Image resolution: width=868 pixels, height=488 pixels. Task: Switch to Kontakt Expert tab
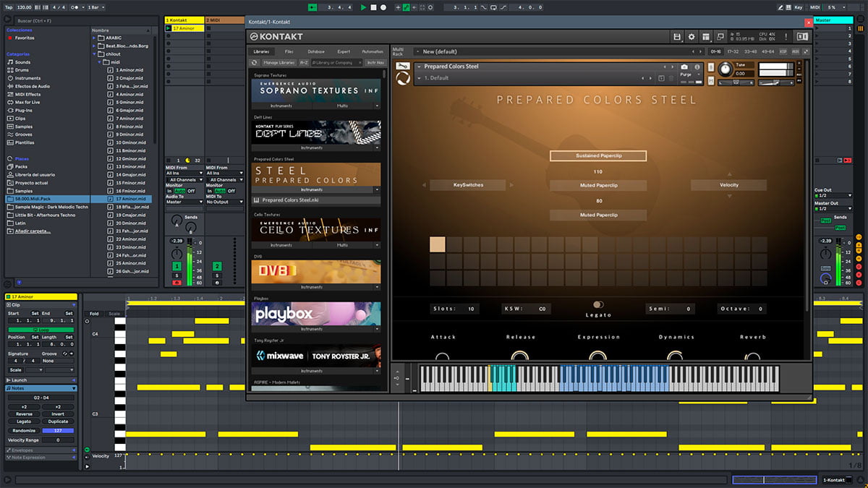point(344,51)
